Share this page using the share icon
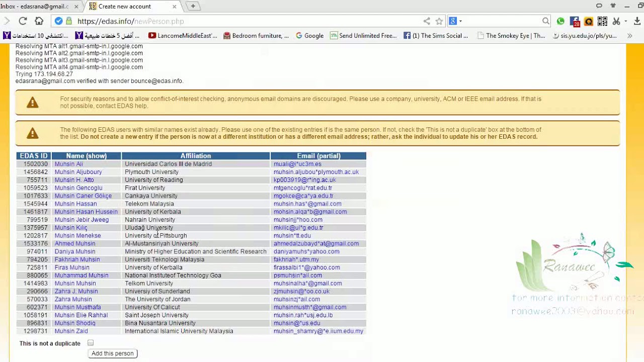 (x=427, y=21)
